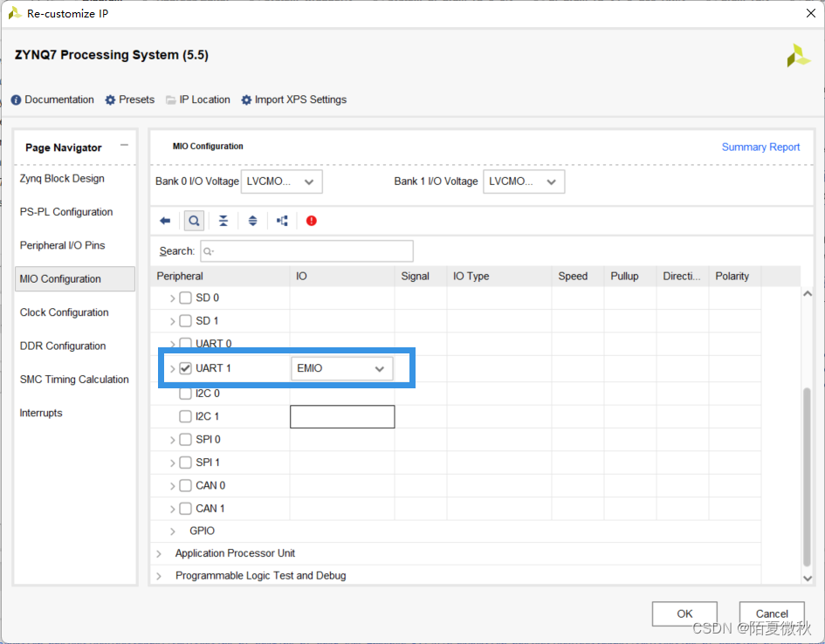Open Documentation info link
Image resolution: width=825 pixels, height=644 pixels.
pyautogui.click(x=52, y=99)
